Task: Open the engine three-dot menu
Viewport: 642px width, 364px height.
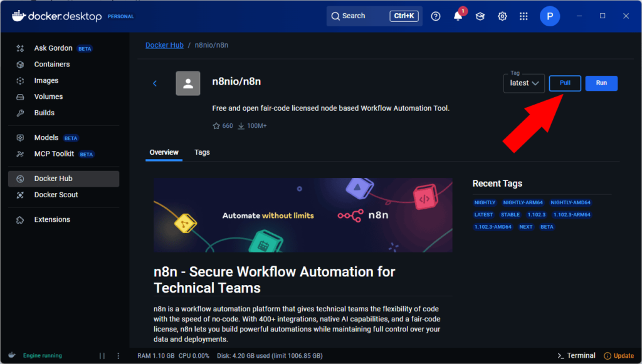Action: (118, 356)
